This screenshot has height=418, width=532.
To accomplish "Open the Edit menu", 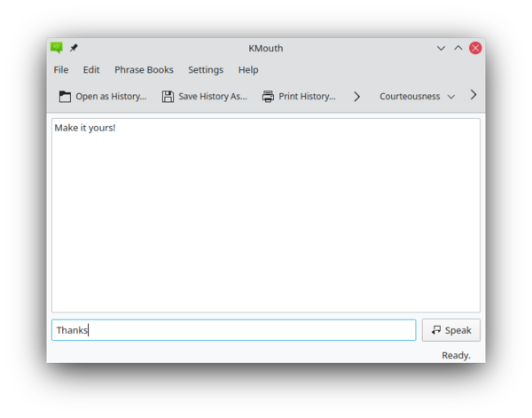I will [91, 69].
